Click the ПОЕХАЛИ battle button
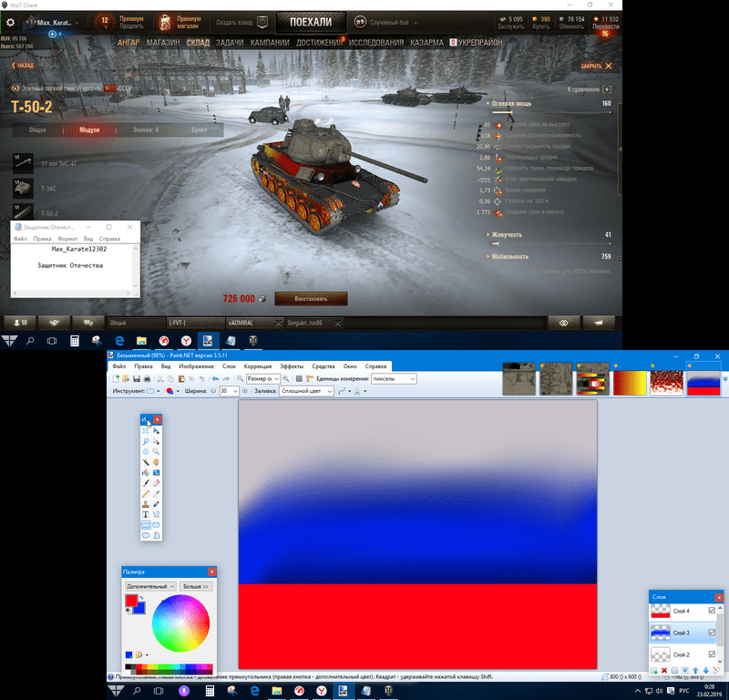This screenshot has height=700, width=729. point(311,22)
